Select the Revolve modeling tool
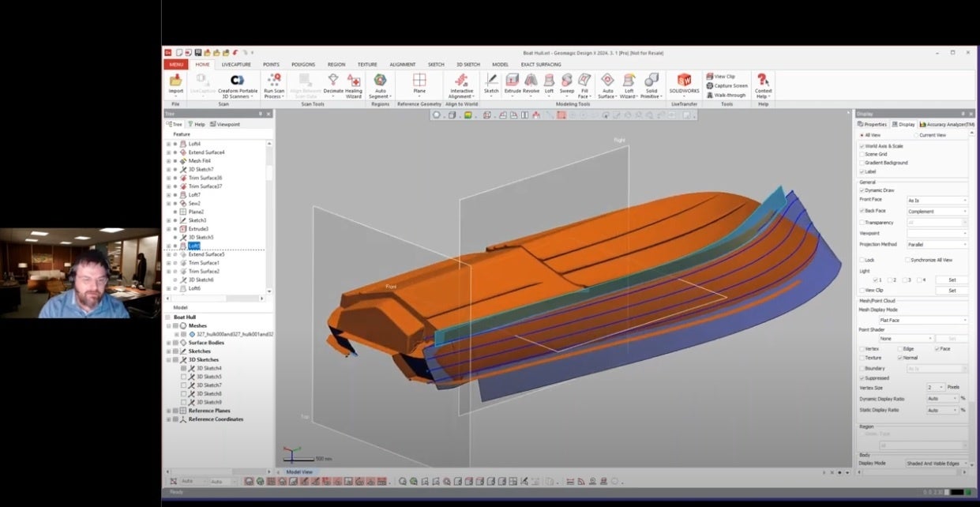980x507 pixels. (x=531, y=83)
